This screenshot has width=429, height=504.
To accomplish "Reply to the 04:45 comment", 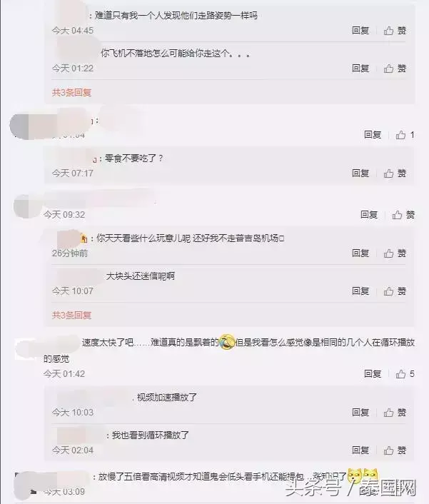I will 360,31.
